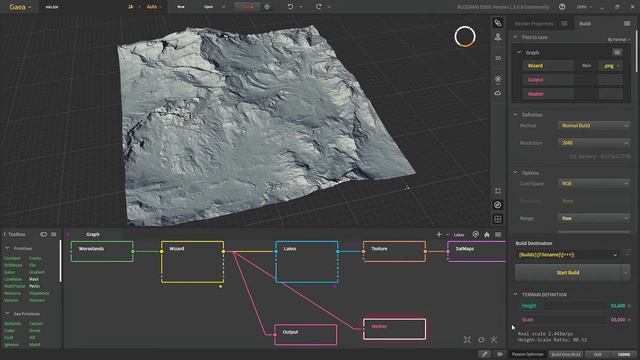Viewport: 640px width, 360px height.
Task: Click the small options icon on Graph row
Action: coord(617,52)
